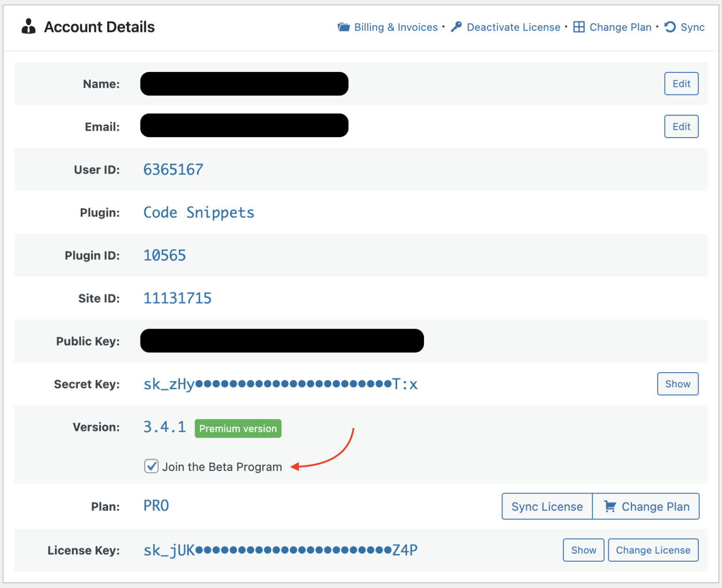Viewport: 722px width, 588px height.
Task: Click the Secret Key label
Action: (x=87, y=384)
